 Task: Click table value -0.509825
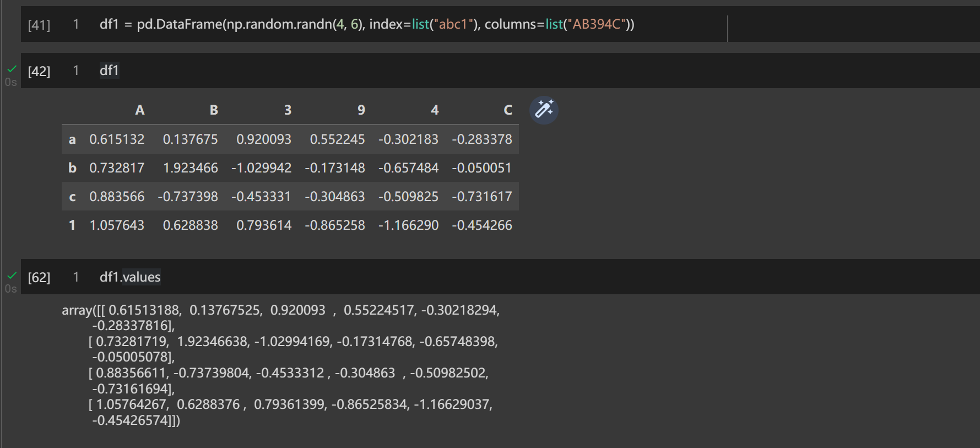[x=409, y=197]
